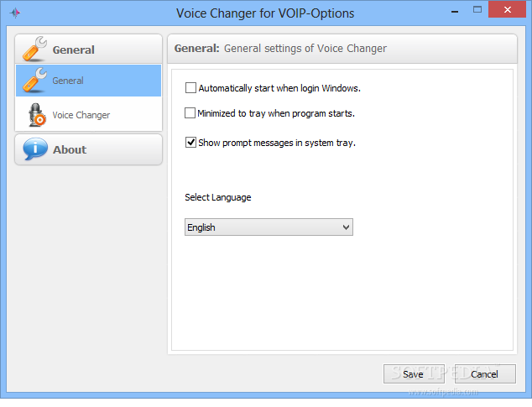Click the app icon in title bar
Image resolution: width=532 pixels, height=407 pixels.
coord(15,13)
